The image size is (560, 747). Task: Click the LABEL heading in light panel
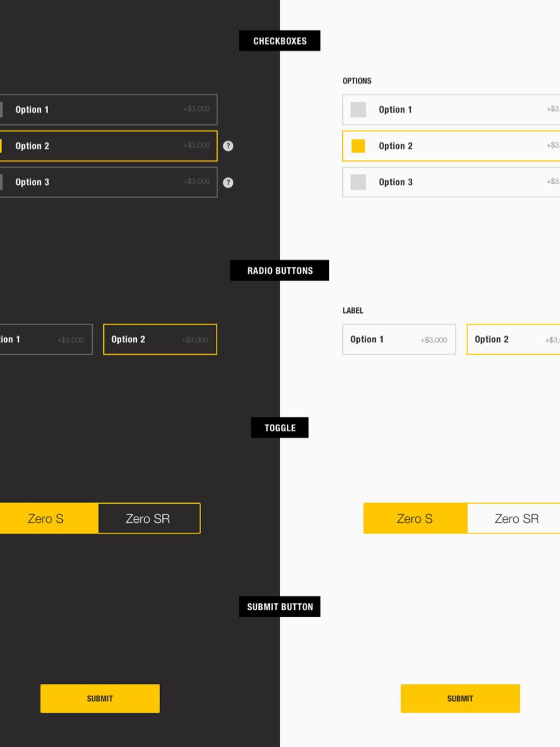coord(353,311)
